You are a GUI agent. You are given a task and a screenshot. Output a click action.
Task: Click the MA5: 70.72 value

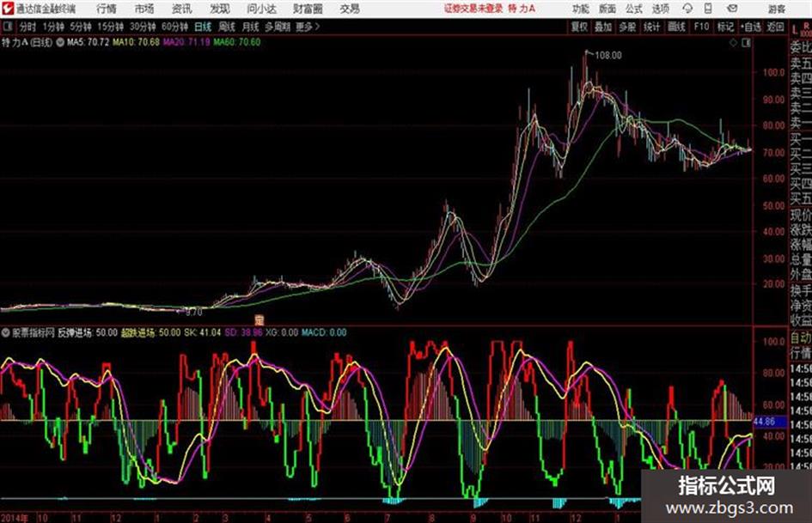(88, 42)
